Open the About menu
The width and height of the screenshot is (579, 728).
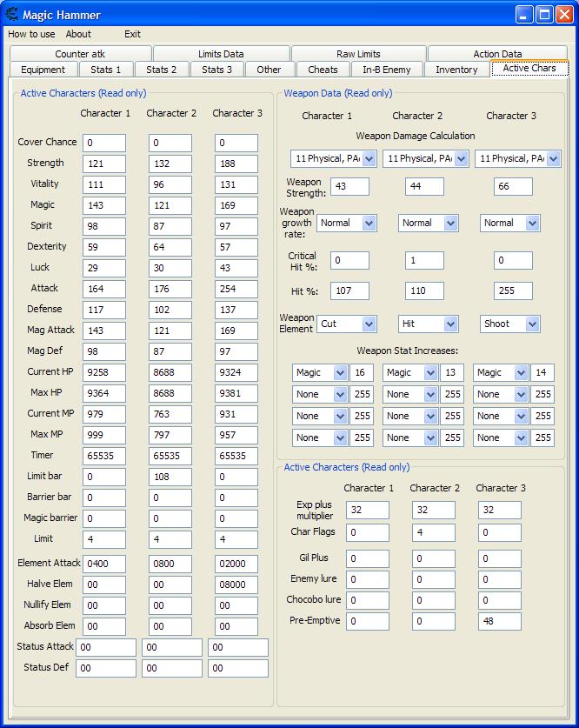point(78,34)
